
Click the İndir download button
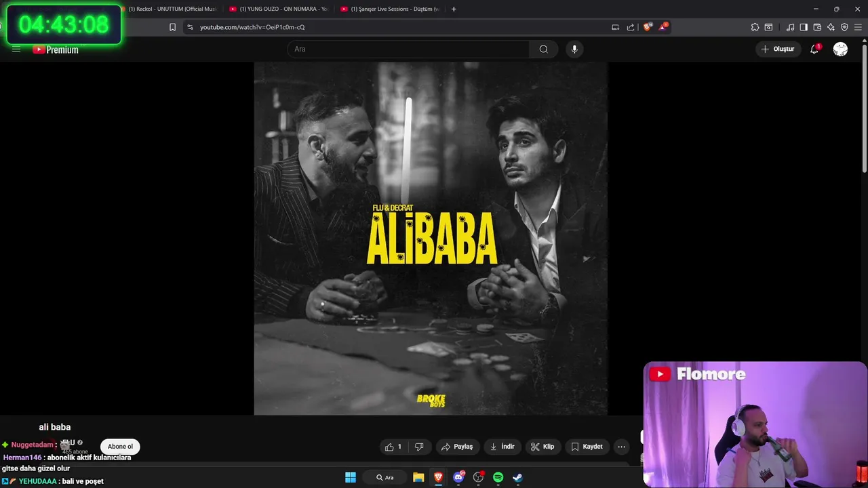click(502, 447)
